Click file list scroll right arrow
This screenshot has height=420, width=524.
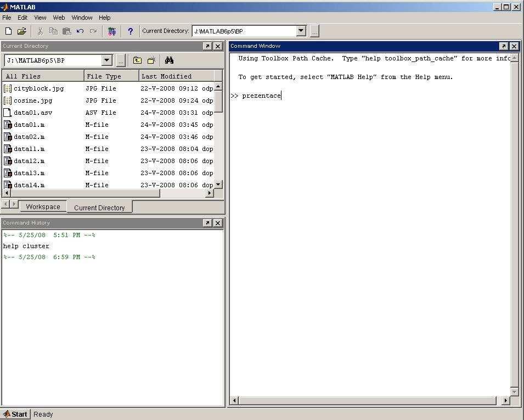pyautogui.click(x=210, y=193)
